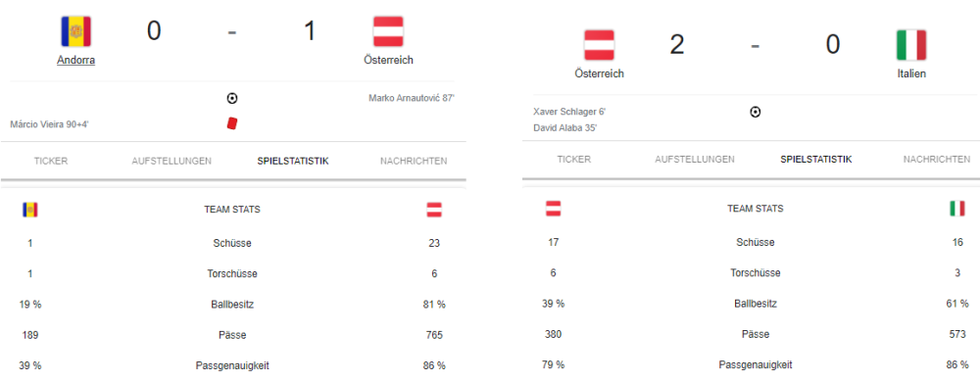The width and height of the screenshot is (980, 382).
Task: Open Ticker tab in Andorra match
Action: pos(51,161)
